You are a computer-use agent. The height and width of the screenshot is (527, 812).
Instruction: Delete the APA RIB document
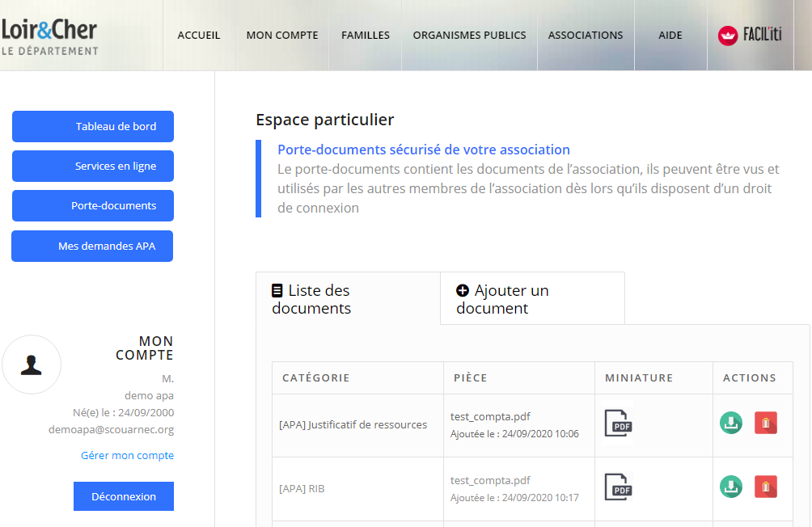click(x=765, y=487)
